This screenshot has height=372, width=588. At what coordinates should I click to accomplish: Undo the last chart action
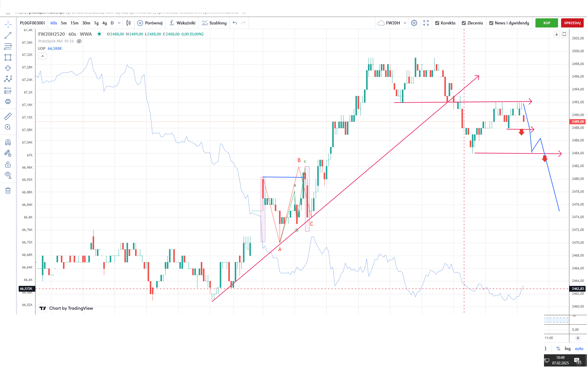pyautogui.click(x=235, y=23)
